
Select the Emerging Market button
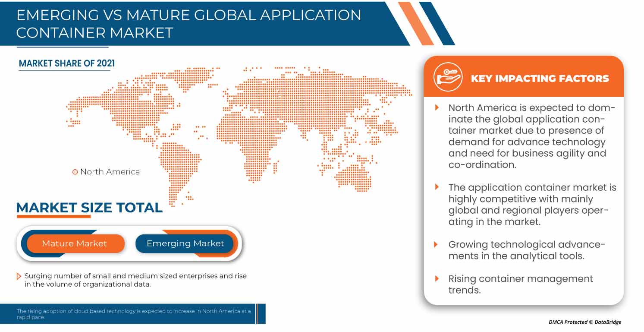click(185, 243)
